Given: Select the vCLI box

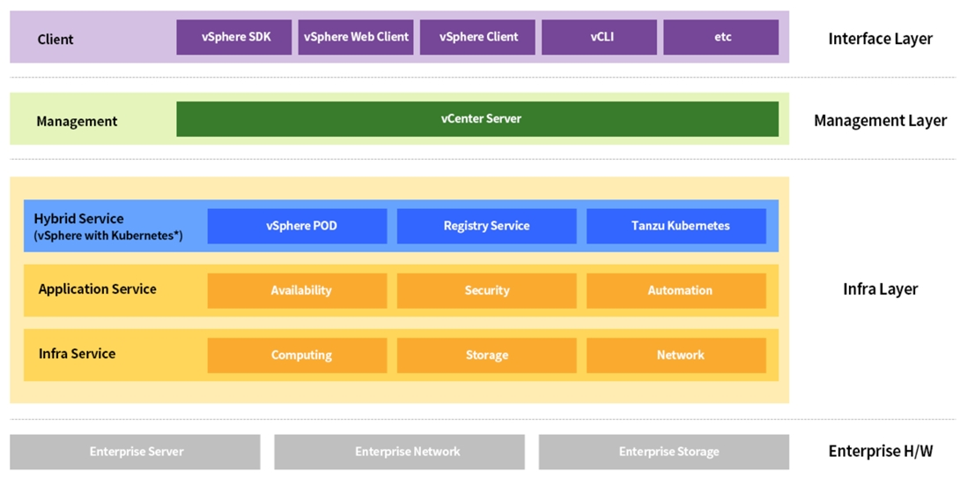Looking at the screenshot, I should coord(599,37).
